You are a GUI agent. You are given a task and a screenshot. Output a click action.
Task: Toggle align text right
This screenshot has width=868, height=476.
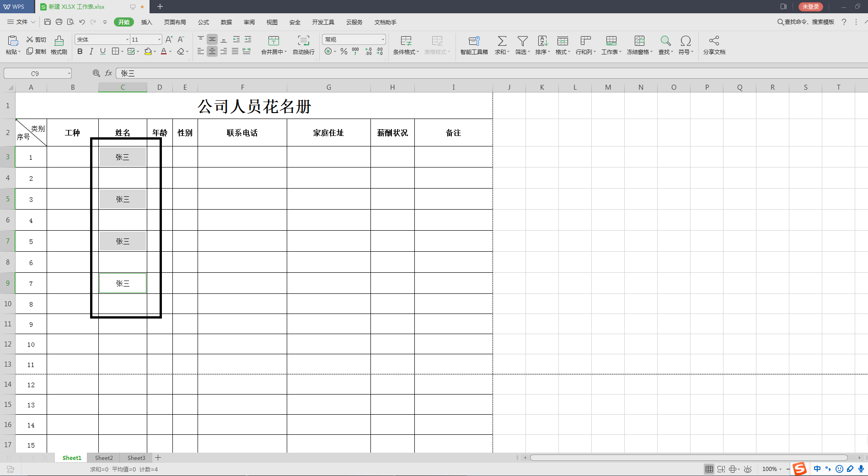point(224,52)
